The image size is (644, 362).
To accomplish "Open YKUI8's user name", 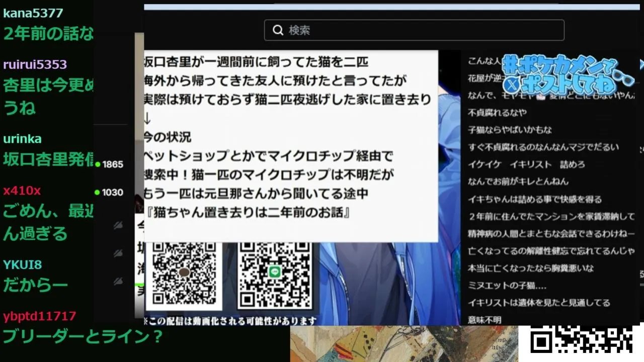I will [x=22, y=264].
